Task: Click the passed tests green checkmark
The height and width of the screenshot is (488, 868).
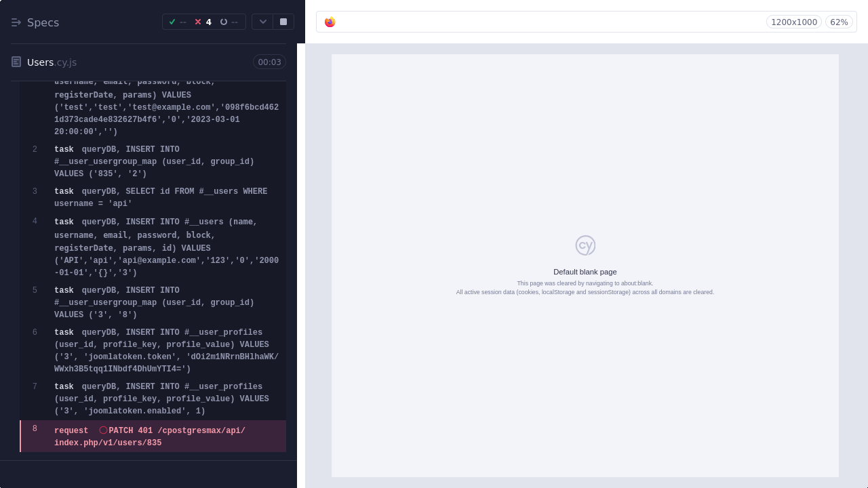Action: 172,22
